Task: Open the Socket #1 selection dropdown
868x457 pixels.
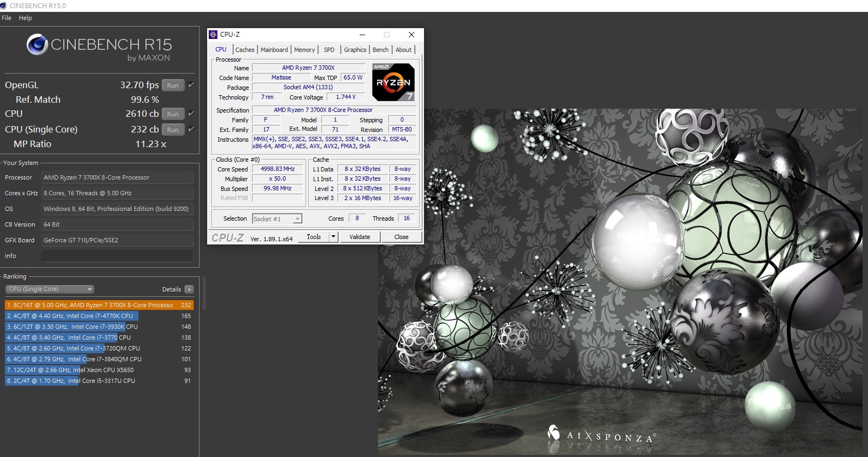Action: pyautogui.click(x=277, y=219)
